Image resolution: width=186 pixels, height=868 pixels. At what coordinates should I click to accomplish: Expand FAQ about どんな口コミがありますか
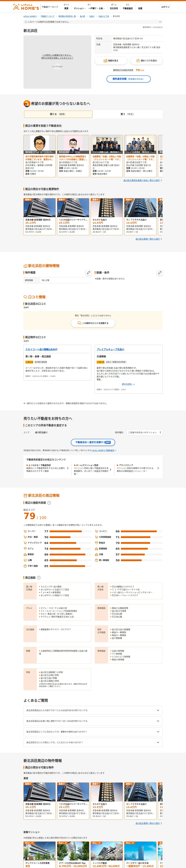[93, 742]
